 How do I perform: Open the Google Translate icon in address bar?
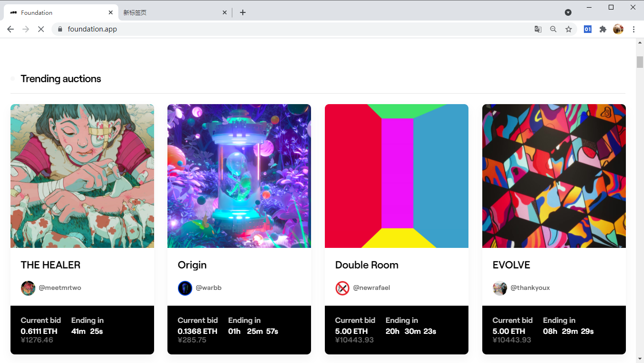tap(538, 29)
